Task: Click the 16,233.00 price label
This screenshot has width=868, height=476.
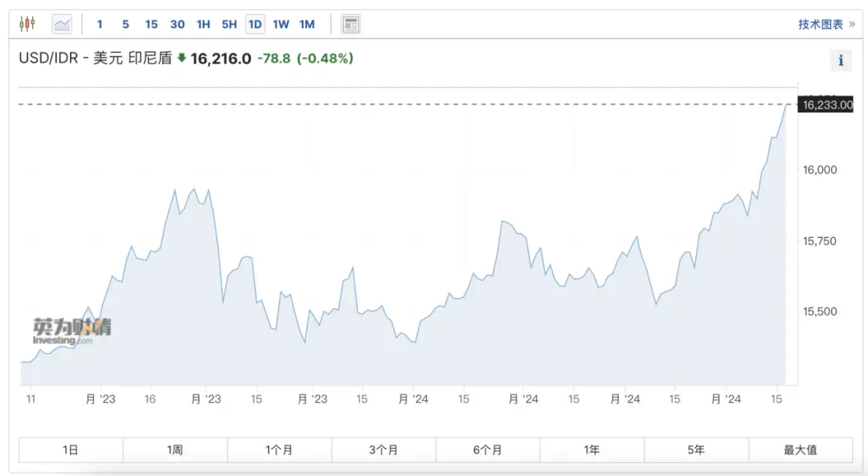Action: click(825, 105)
